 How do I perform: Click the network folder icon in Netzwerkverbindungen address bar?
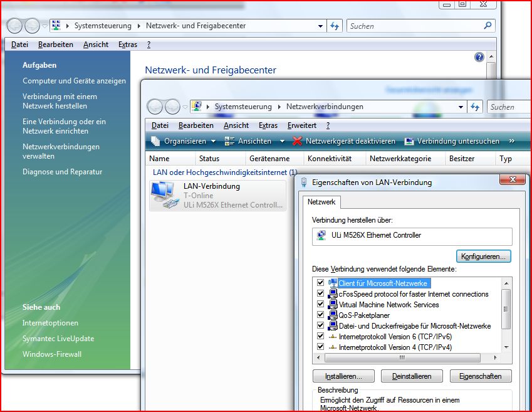(x=197, y=106)
